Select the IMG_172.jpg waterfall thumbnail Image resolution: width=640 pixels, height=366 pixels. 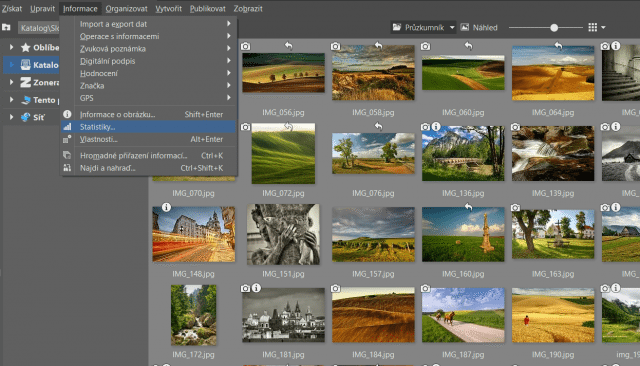(193, 315)
